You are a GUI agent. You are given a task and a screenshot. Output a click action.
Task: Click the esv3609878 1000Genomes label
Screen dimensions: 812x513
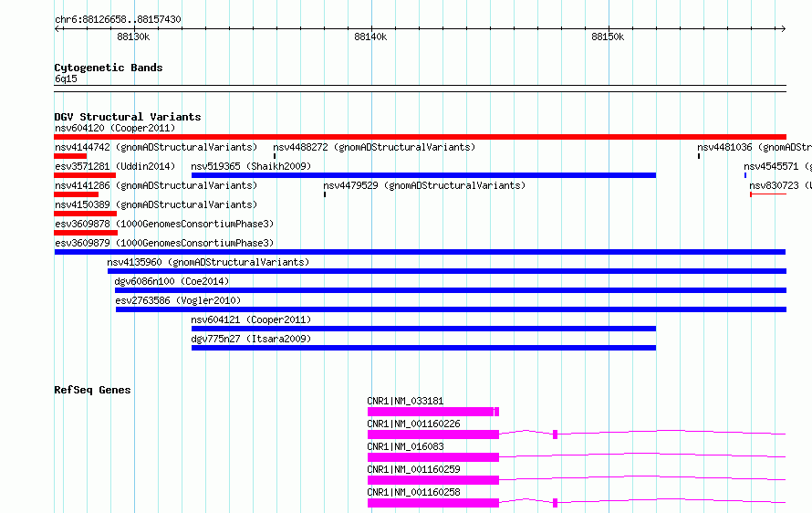[x=164, y=224]
